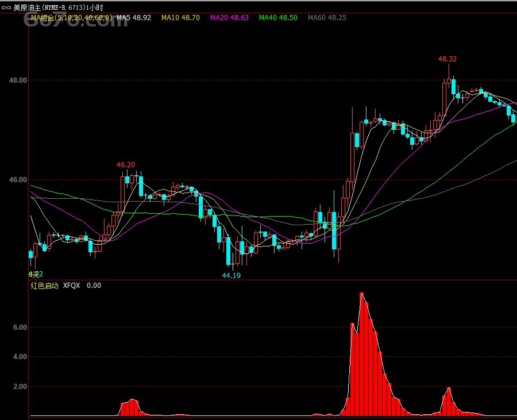Image resolution: width=517 pixels, height=420 pixels.
Task: Select the white MA5 48.92 legend
Action: pos(134,18)
